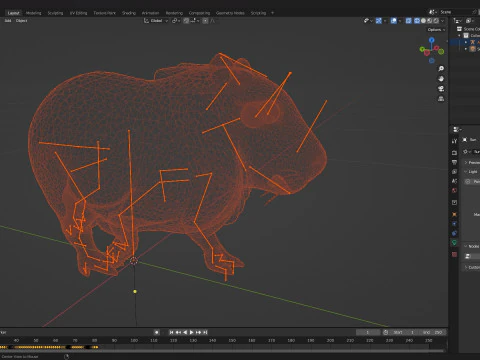Open the scene browse dropdown icon
This screenshot has height=360, width=480.
click(432, 12)
